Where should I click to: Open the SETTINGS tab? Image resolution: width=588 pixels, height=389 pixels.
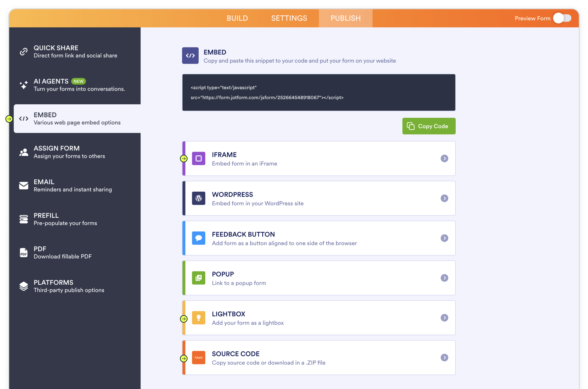(x=289, y=18)
